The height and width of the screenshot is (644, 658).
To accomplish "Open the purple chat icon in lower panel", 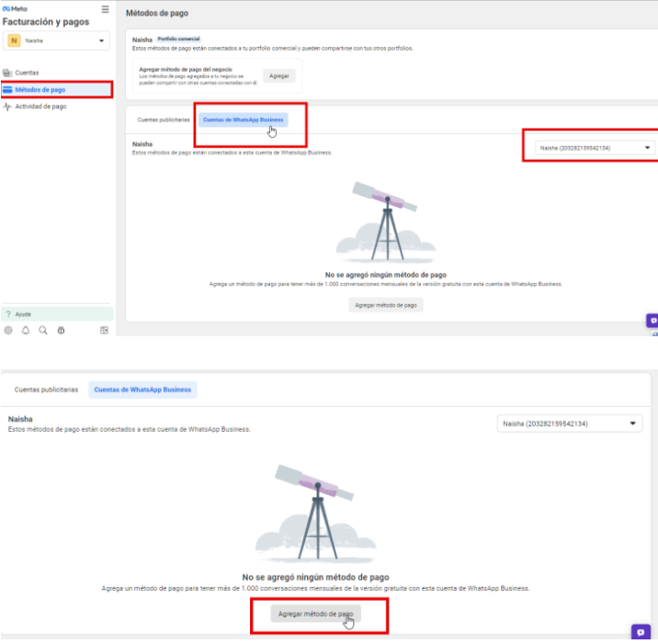I will tap(641, 632).
